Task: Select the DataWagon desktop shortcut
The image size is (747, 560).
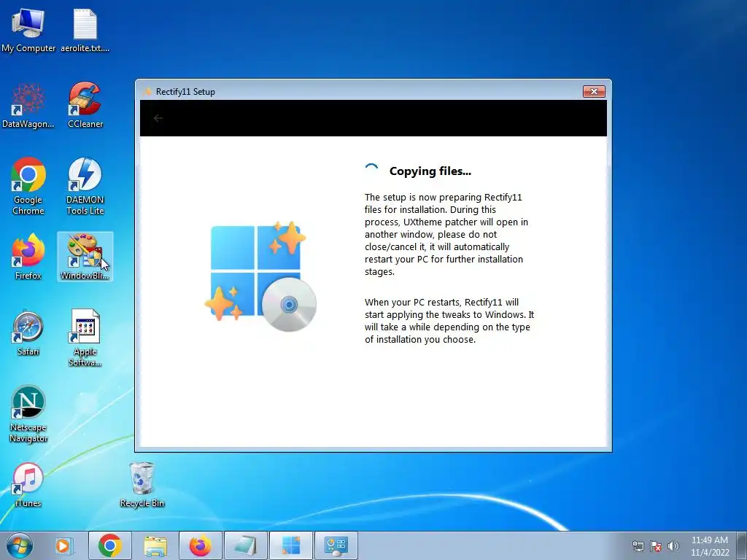Action: 28,106
